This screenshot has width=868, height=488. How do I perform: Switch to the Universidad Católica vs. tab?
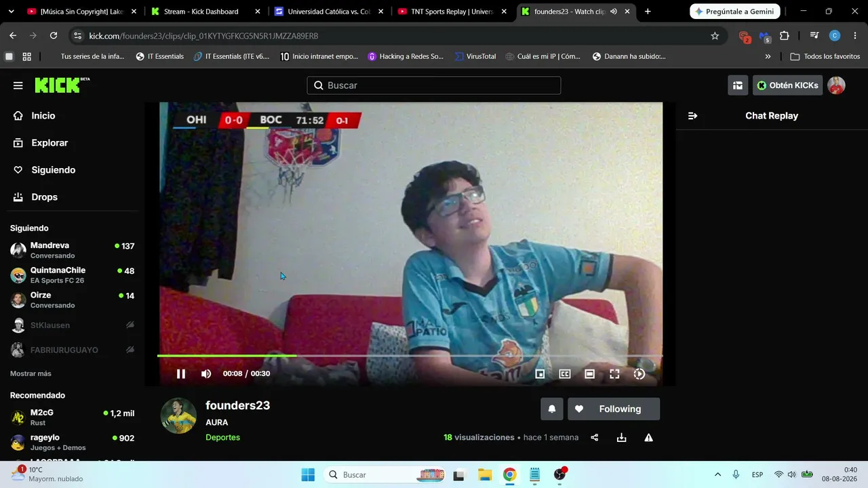(x=329, y=12)
